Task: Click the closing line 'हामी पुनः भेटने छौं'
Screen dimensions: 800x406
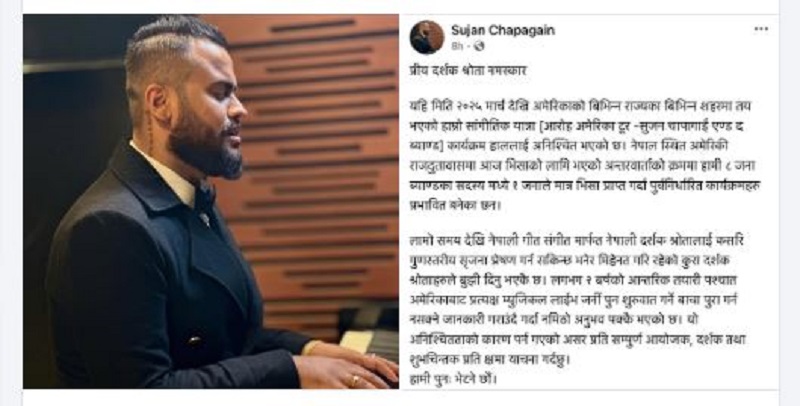Action: [453, 379]
